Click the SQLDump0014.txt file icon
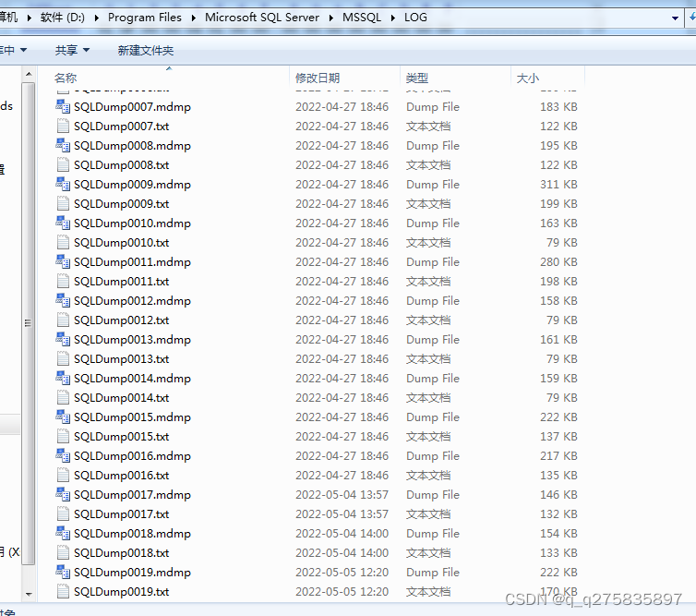This screenshot has width=696, height=616. point(63,397)
